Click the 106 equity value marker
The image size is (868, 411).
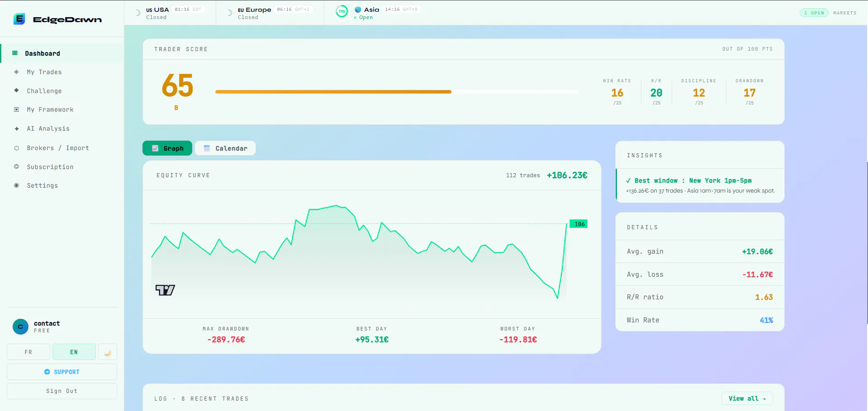pyautogui.click(x=579, y=224)
